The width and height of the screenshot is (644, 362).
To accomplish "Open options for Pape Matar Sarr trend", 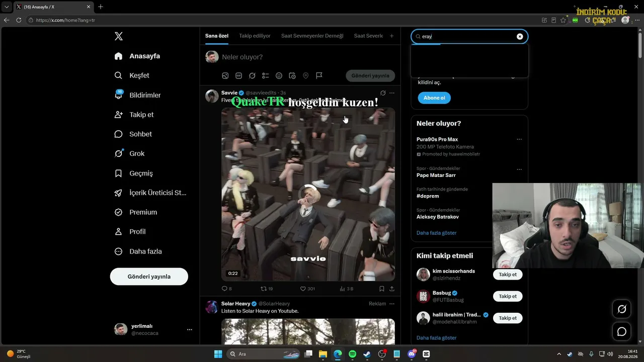I will tap(519, 169).
